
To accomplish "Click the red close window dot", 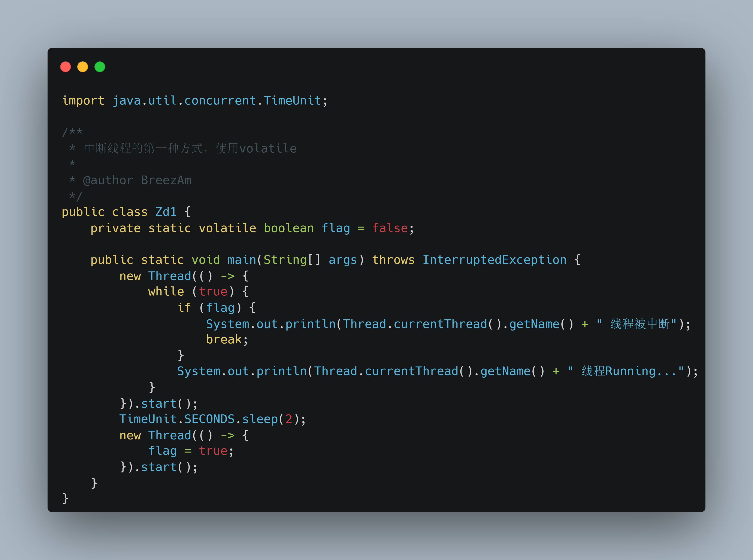I will click(x=66, y=67).
